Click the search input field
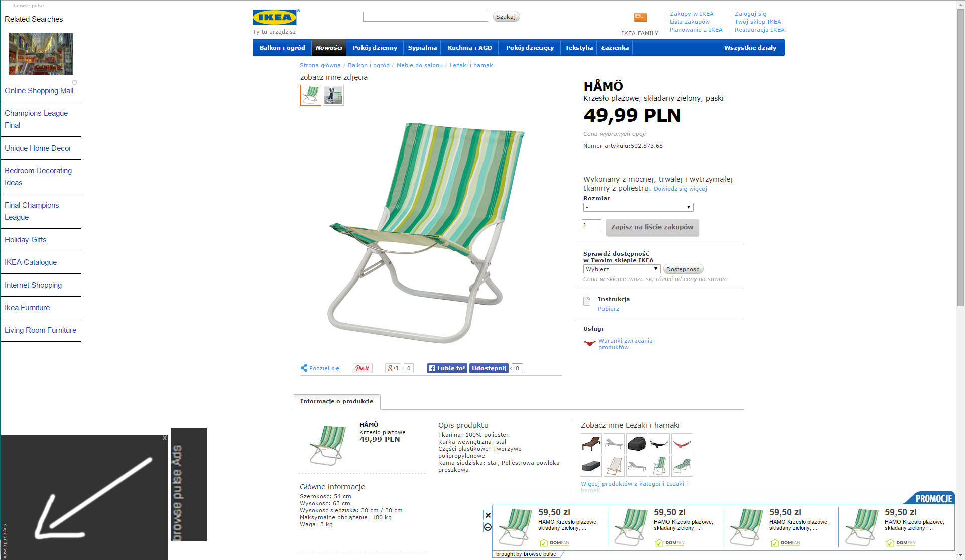This screenshot has width=965, height=560. coord(425,17)
